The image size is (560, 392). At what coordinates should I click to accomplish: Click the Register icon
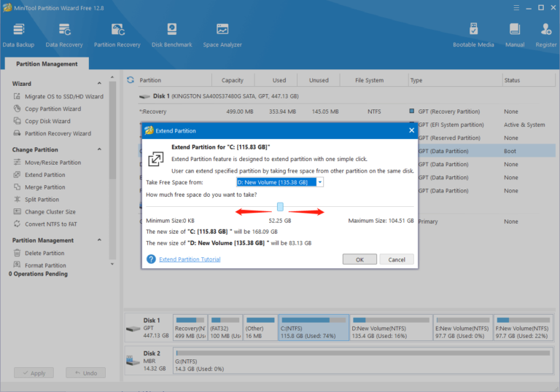point(546,29)
